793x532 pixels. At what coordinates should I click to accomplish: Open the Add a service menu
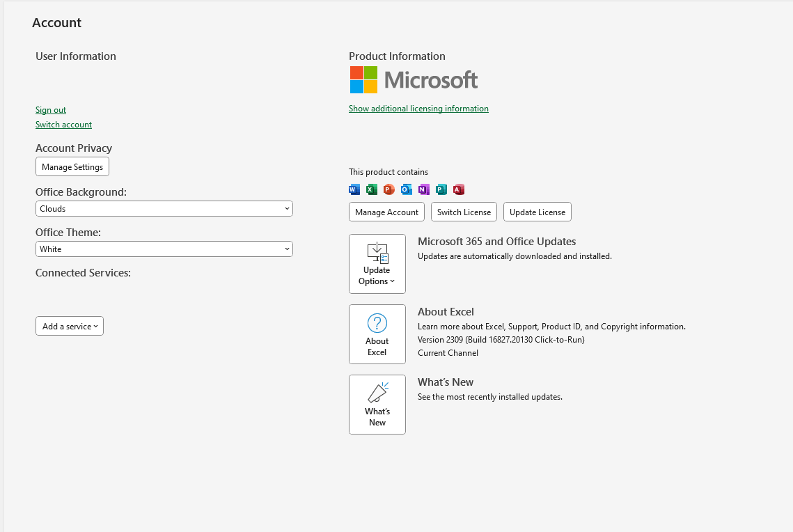pos(70,326)
